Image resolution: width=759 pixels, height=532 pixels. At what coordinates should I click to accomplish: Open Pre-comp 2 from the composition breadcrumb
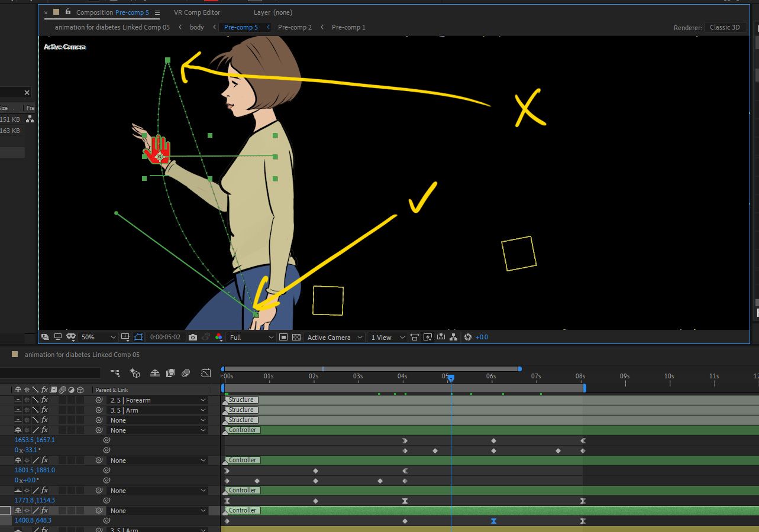(x=295, y=27)
